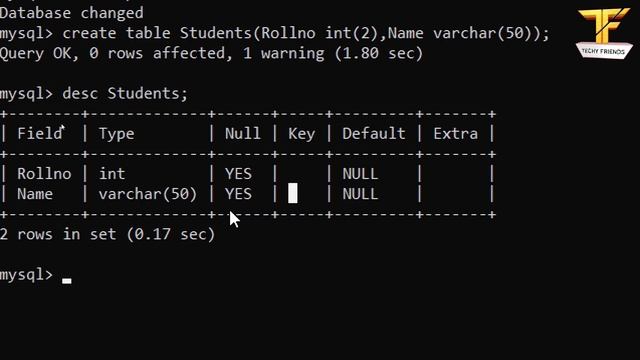Viewport: 640px width, 360px height.
Task: Click the 'create table Students' command line
Action: (x=275, y=33)
